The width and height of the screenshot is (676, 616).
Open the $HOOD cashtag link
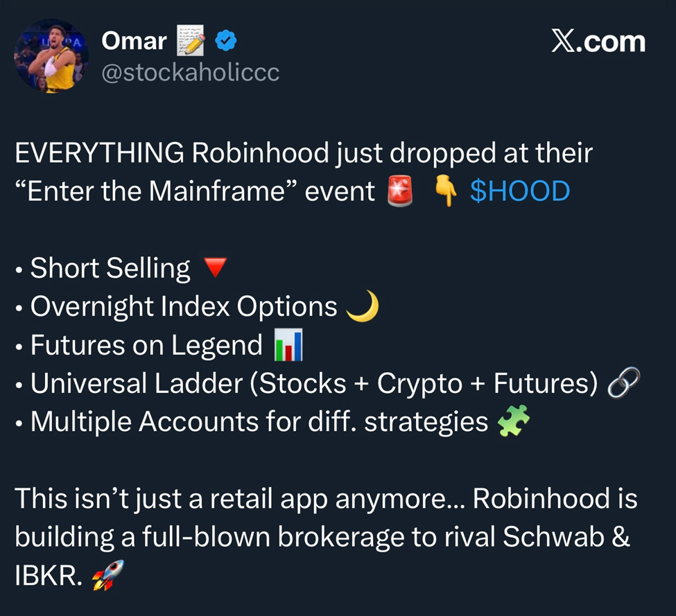click(x=520, y=191)
